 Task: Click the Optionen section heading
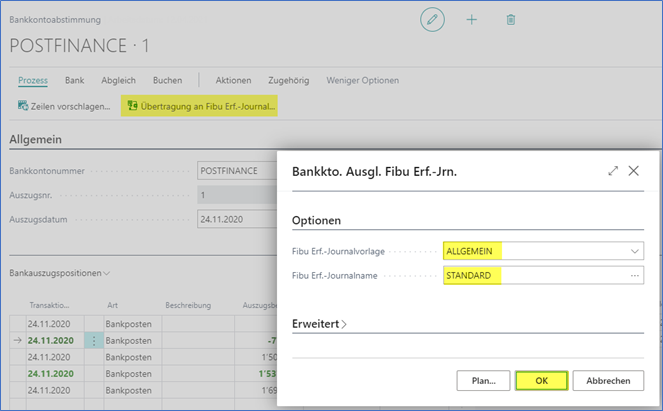tap(316, 220)
